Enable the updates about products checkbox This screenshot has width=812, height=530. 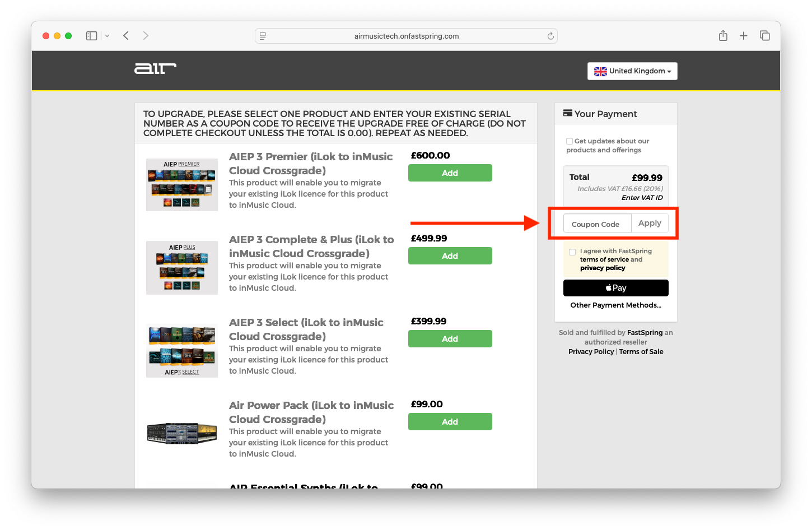point(570,141)
